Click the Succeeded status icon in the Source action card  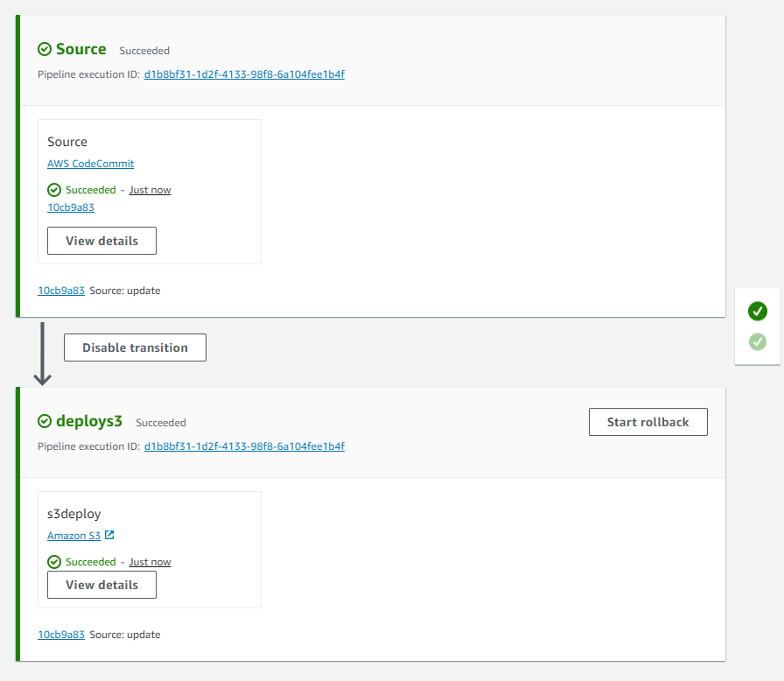click(x=53, y=189)
